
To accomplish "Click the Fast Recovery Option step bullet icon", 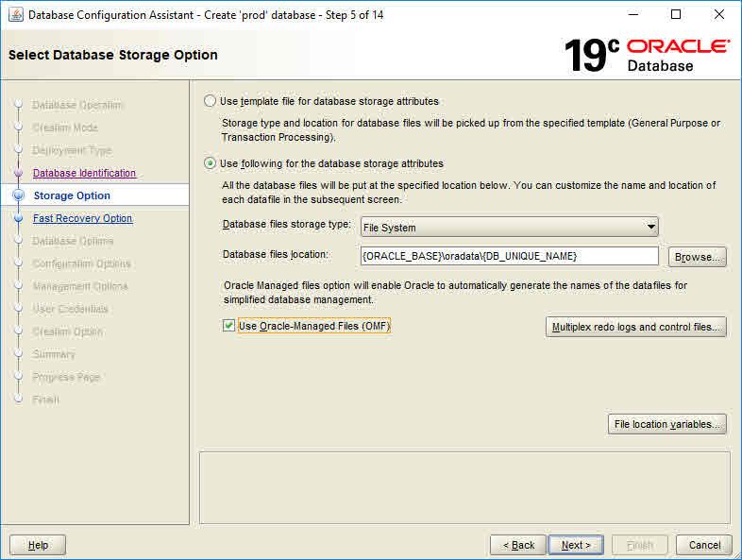I will (18, 218).
